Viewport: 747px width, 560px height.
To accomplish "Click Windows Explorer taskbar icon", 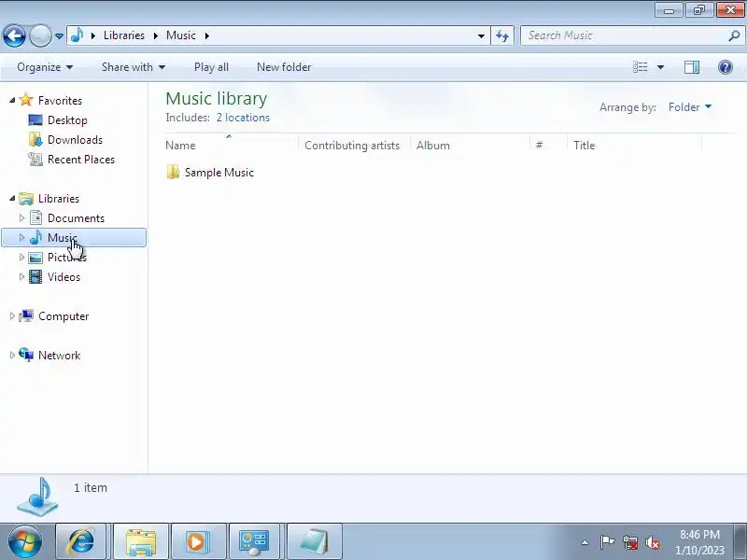I will coord(141,541).
